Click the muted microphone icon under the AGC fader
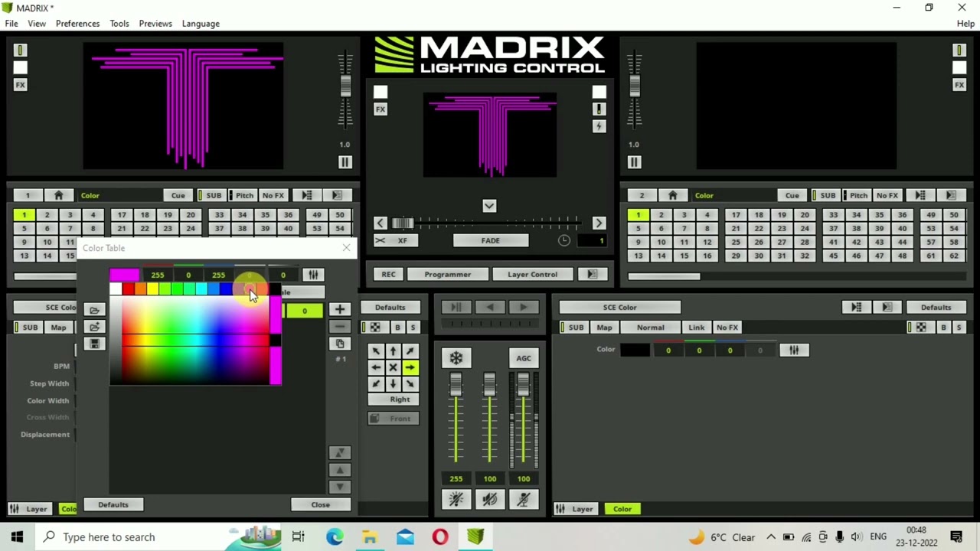Screen dimensions: 980x551 point(524,499)
